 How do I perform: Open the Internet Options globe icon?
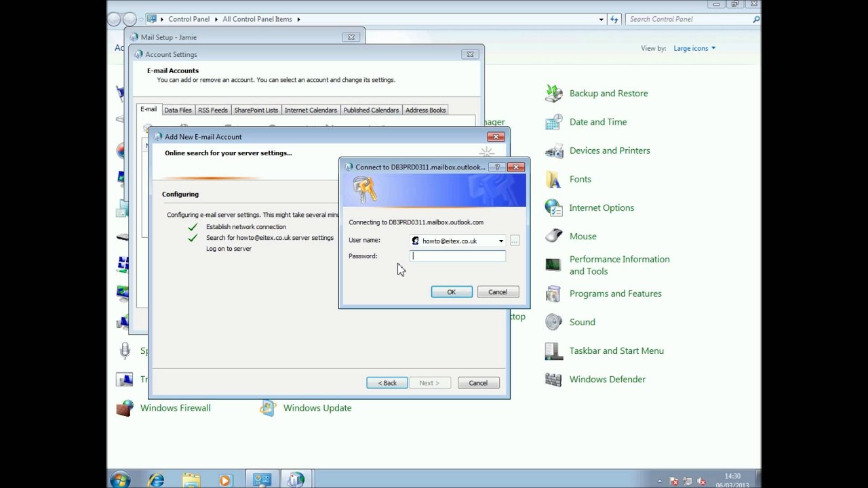[553, 207]
